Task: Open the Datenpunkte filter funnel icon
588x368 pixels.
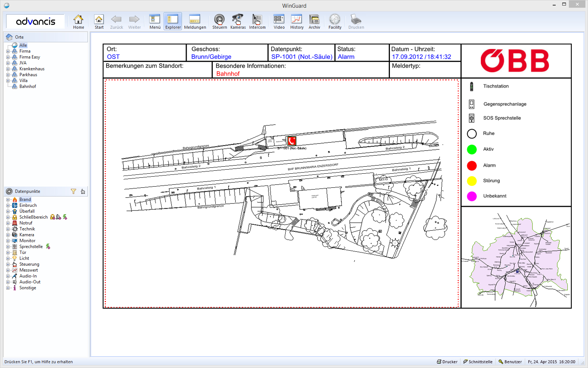Action: 73,191
